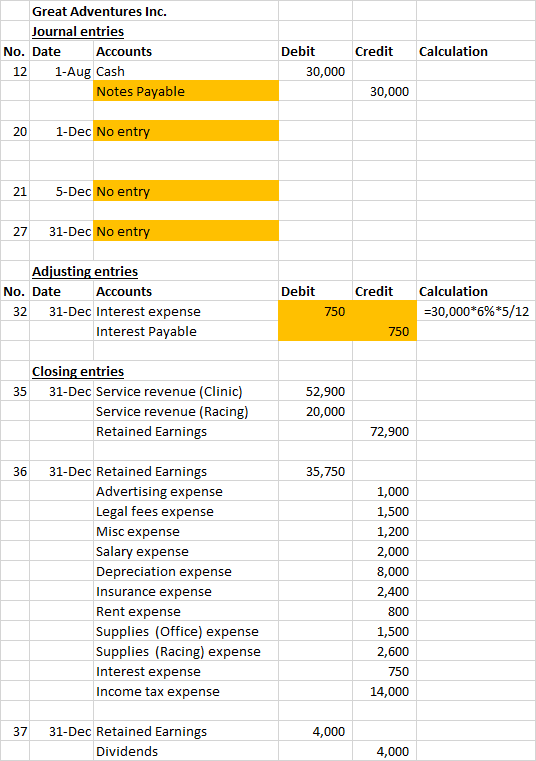
Task: Click the Service revenue (Clinic) 52,900 debit
Action: click(x=316, y=391)
